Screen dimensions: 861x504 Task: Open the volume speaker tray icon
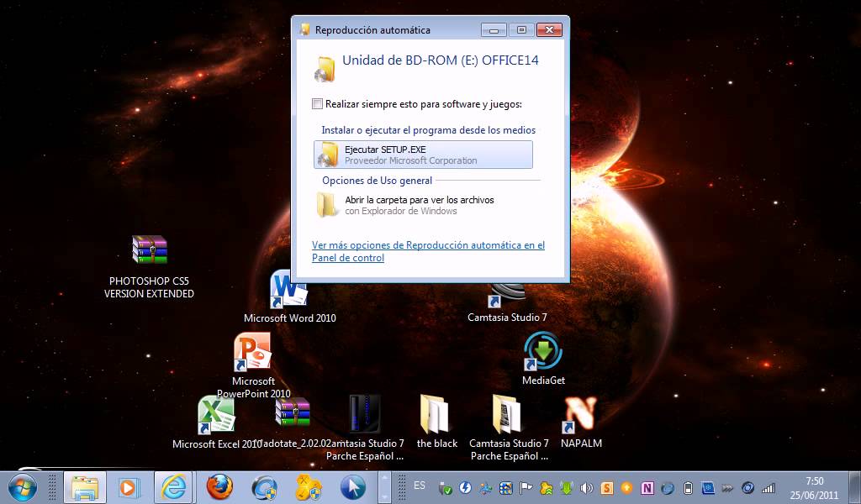click(586, 487)
